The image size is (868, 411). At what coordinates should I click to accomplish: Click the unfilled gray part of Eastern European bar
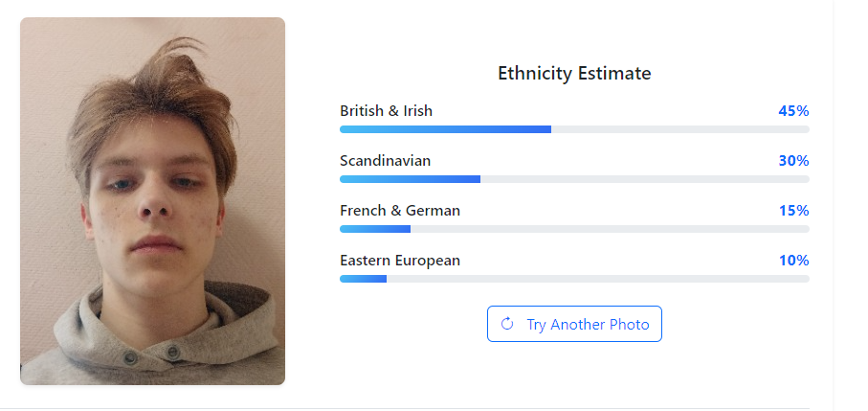[x=598, y=279]
